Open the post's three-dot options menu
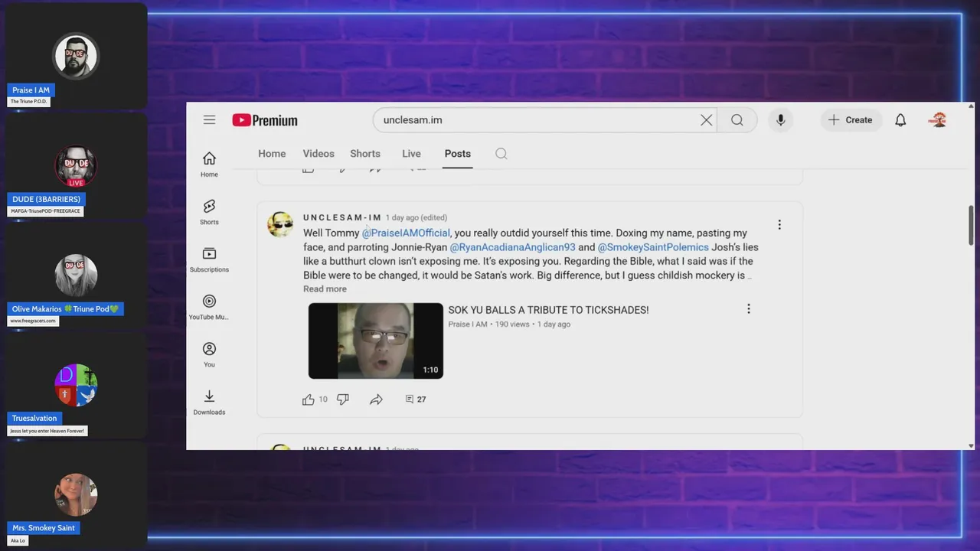The height and width of the screenshot is (551, 980). coord(779,225)
